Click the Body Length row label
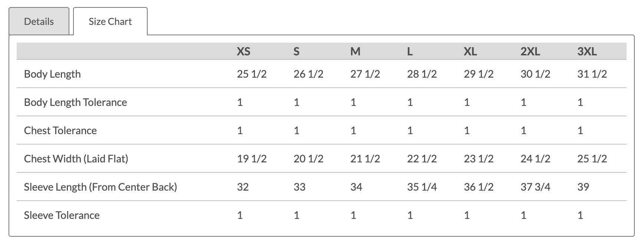This screenshot has width=644, height=246. (52, 74)
